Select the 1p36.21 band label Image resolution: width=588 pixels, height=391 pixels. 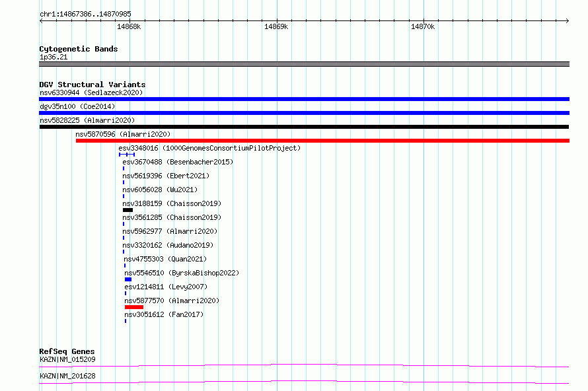[54, 57]
